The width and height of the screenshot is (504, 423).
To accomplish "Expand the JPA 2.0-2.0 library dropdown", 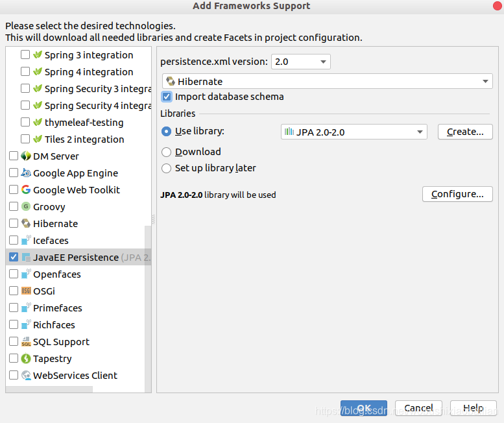I will [420, 132].
